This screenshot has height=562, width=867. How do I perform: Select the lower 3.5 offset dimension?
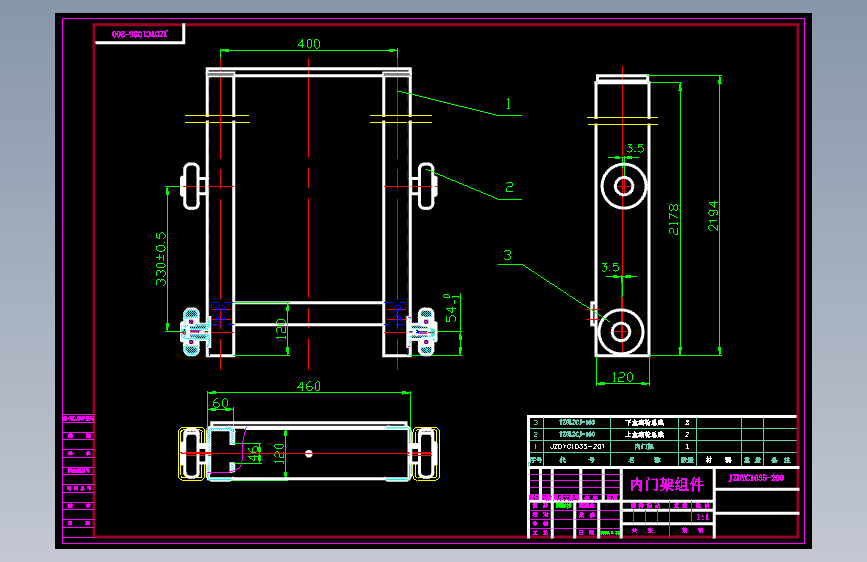point(610,268)
